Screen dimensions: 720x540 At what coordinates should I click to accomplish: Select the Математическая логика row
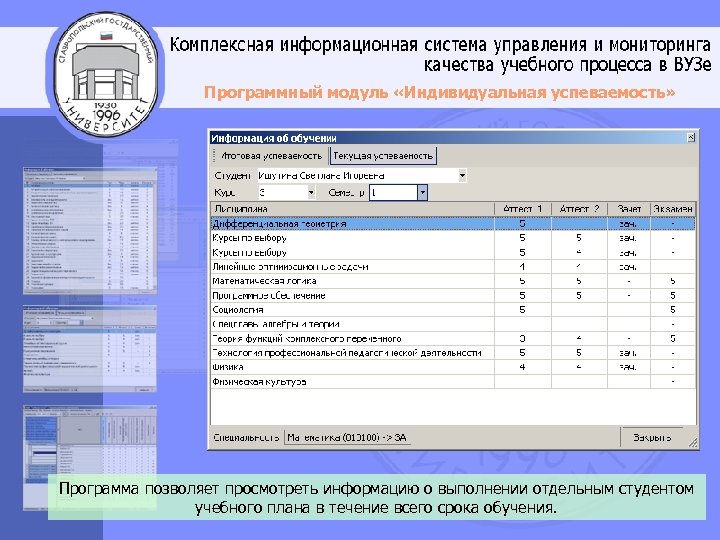(x=453, y=281)
